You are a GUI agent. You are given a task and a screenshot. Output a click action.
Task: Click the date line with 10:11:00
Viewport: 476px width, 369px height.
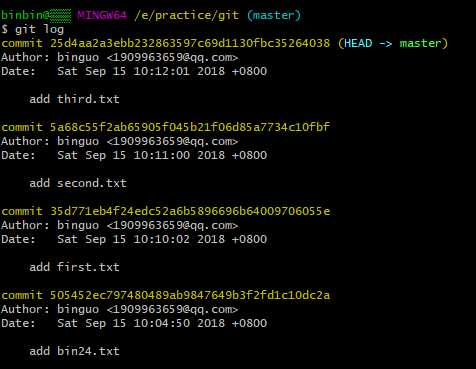pyautogui.click(x=134, y=155)
